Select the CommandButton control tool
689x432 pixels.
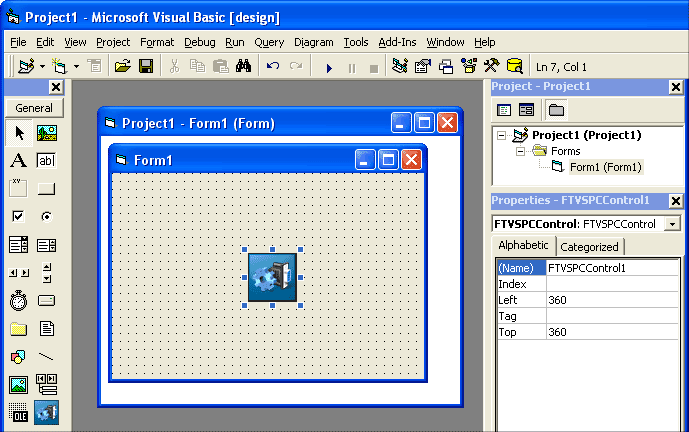[x=47, y=189]
